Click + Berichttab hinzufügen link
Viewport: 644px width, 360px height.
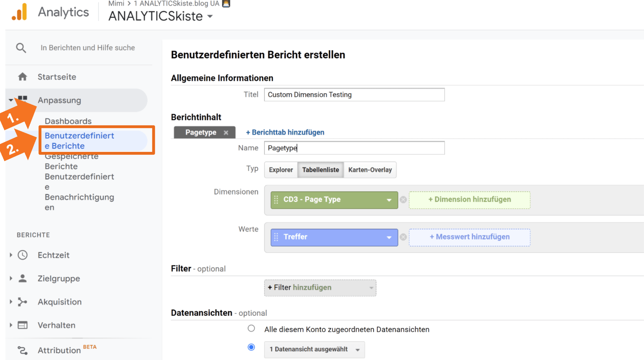285,132
